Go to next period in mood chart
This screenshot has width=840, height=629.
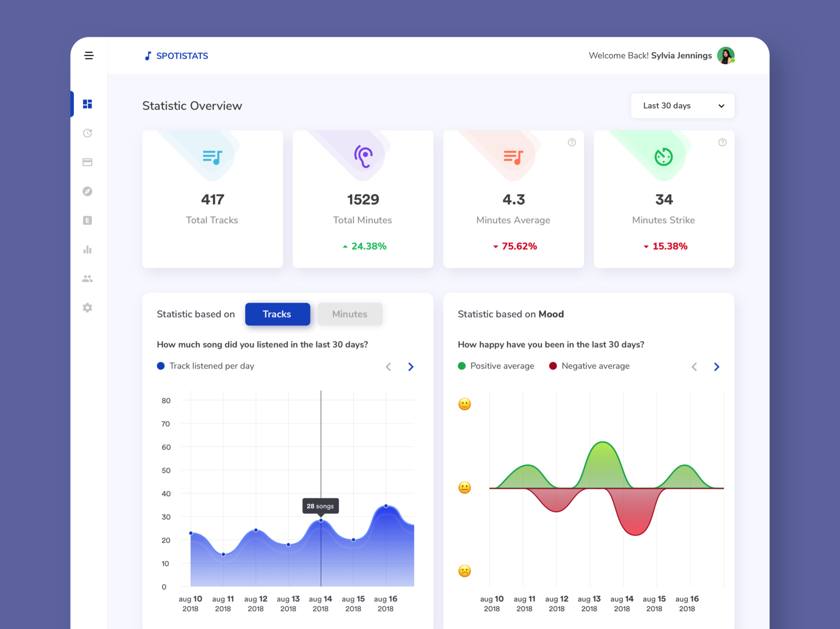click(x=717, y=367)
